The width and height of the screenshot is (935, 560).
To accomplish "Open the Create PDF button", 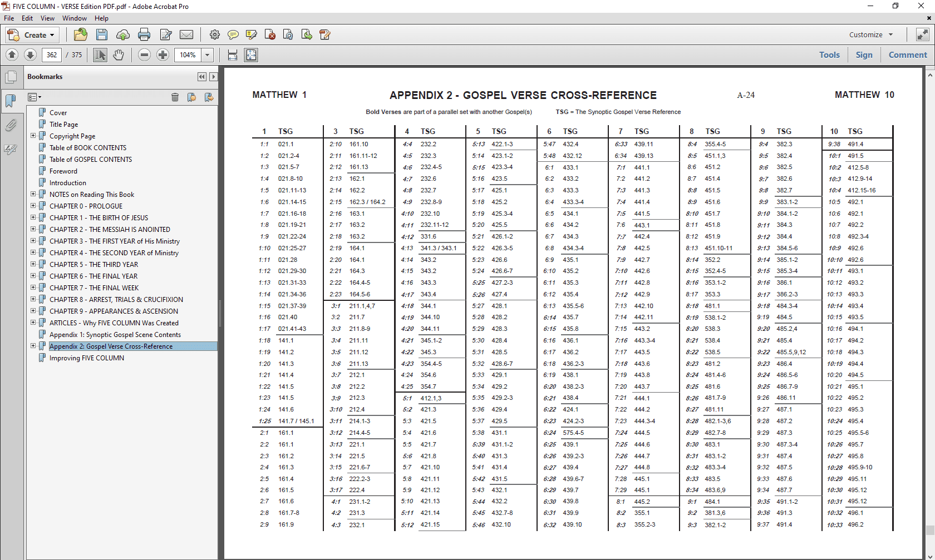I will tap(32, 35).
